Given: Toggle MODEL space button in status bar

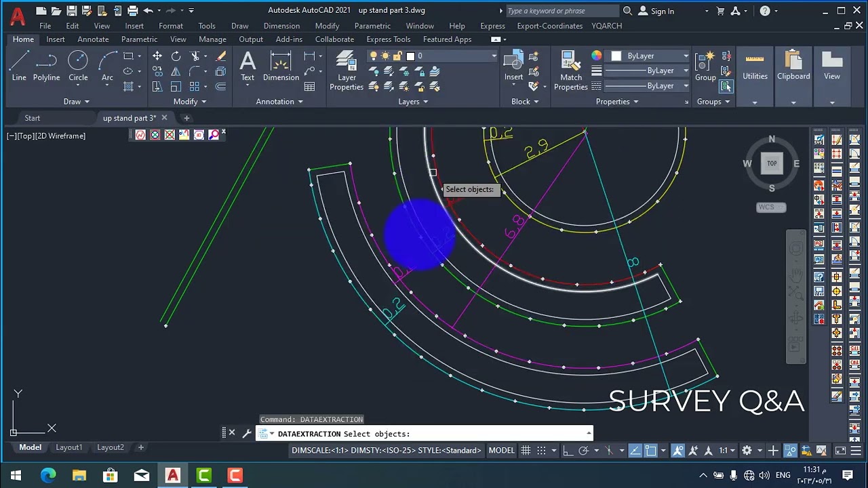Looking at the screenshot, I should (502, 451).
